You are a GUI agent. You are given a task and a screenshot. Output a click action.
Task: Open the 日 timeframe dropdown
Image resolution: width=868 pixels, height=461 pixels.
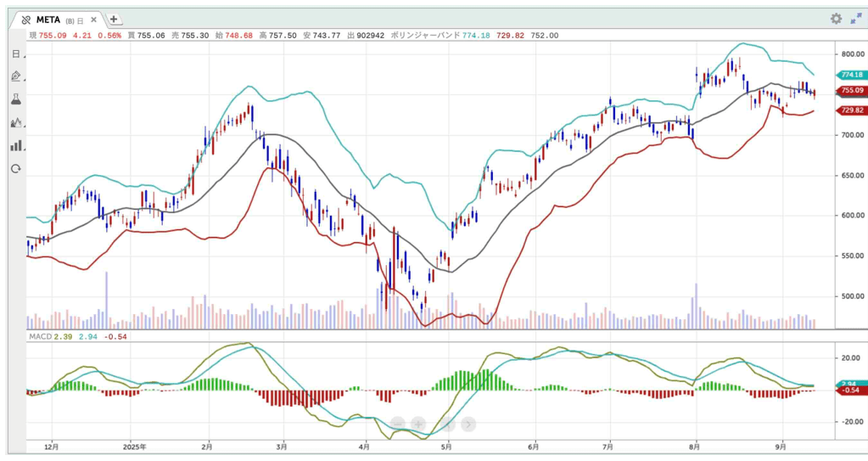coord(15,53)
